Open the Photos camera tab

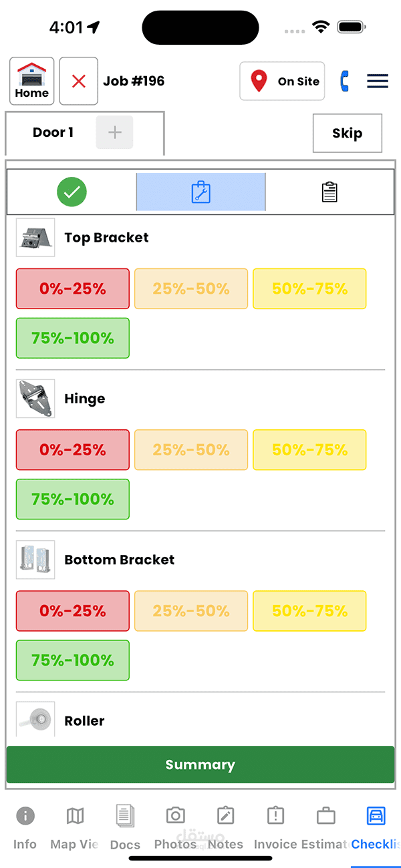[175, 828]
